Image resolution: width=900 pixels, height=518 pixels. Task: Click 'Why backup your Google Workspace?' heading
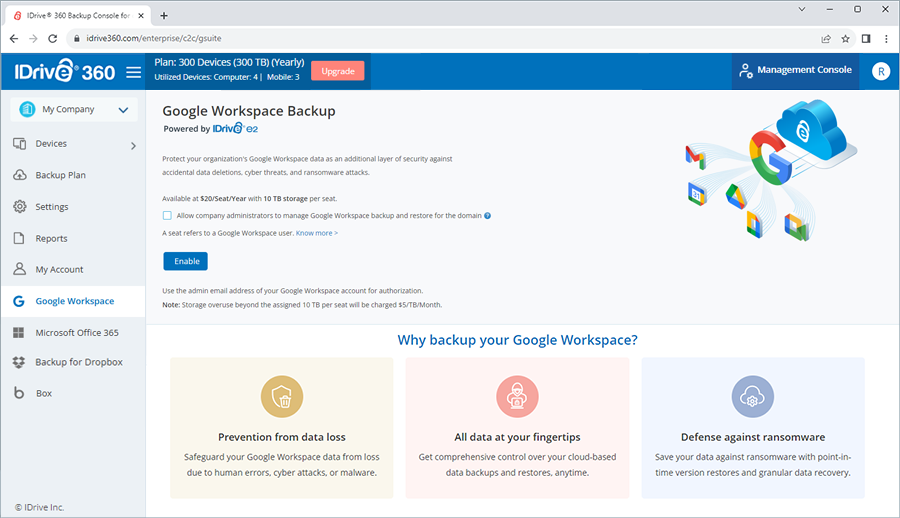point(517,340)
